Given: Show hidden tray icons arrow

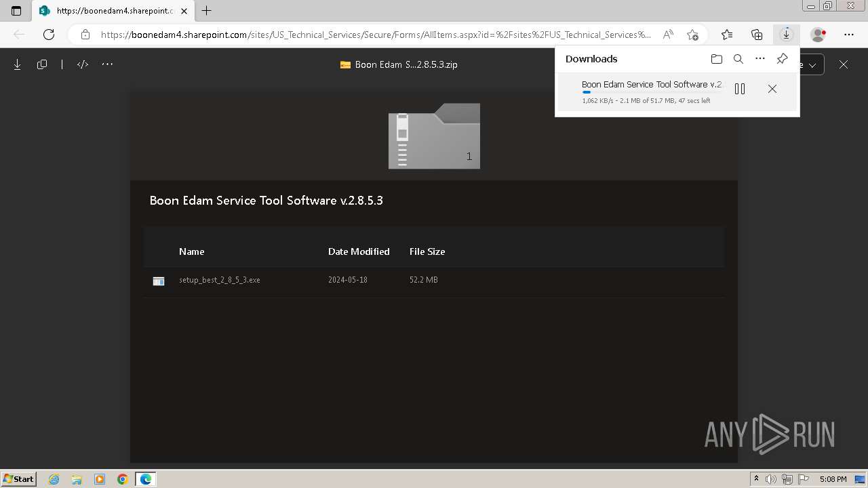Looking at the screenshot, I should [757, 479].
